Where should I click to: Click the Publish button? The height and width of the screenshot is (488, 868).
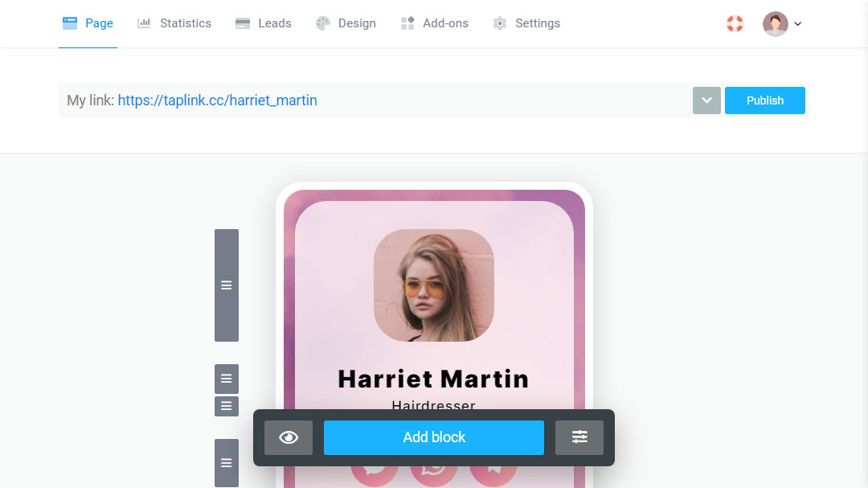coord(765,100)
